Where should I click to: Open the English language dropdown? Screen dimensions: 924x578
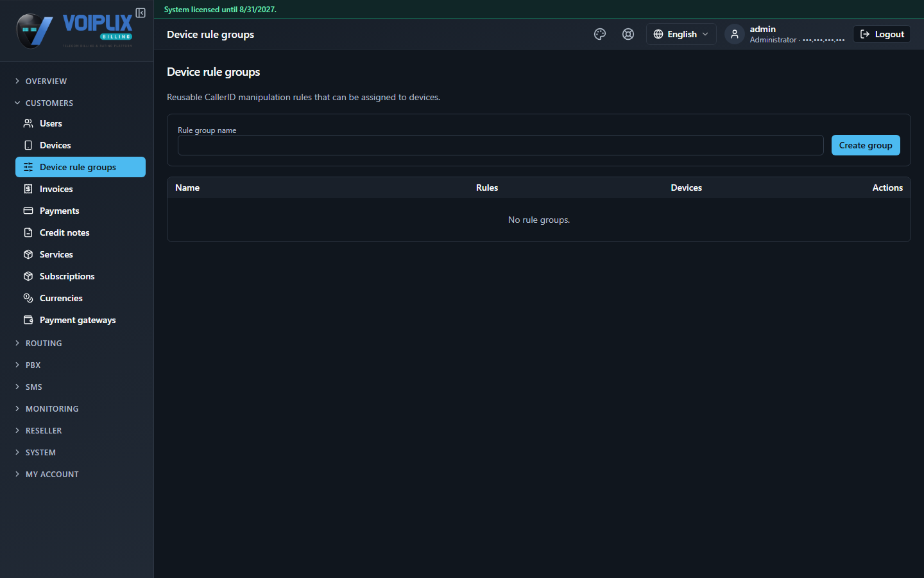coord(681,34)
